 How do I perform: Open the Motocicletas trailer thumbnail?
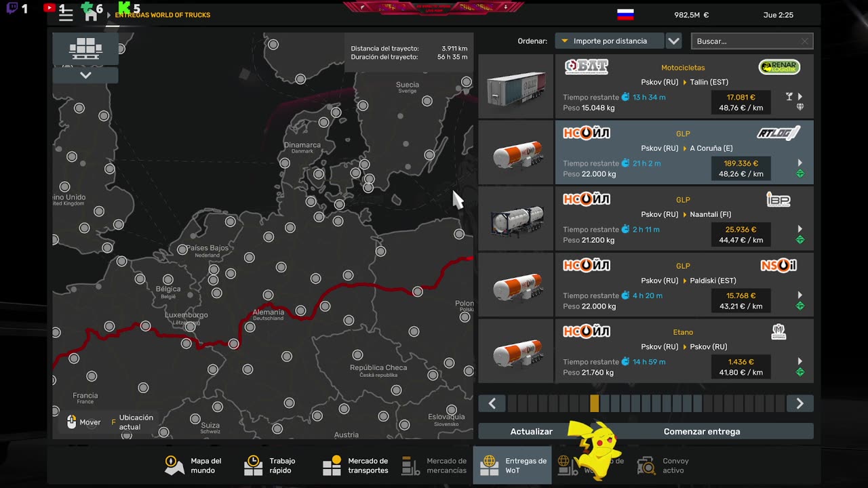[516, 87]
